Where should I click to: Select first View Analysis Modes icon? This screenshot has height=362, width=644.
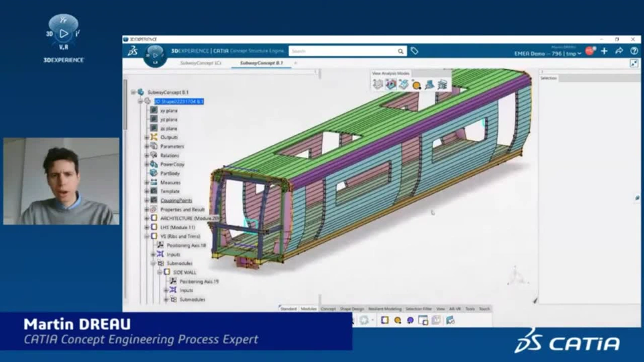(x=378, y=84)
